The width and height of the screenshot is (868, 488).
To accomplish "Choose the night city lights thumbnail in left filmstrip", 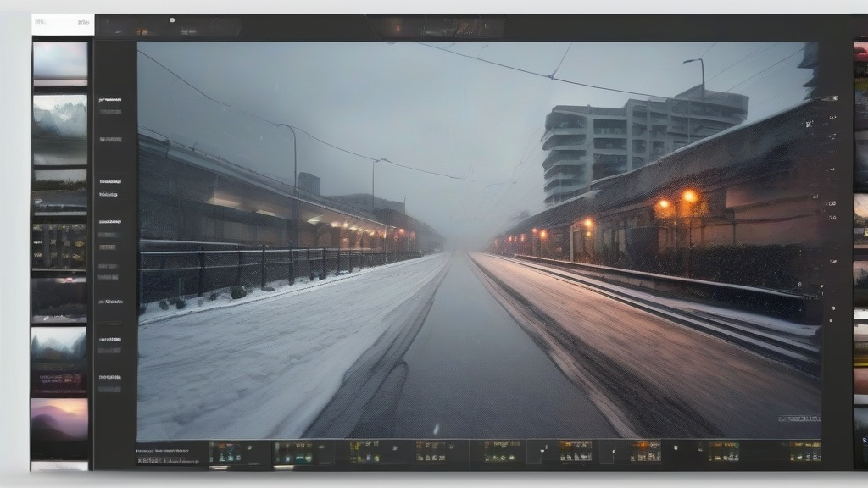I will (59, 247).
